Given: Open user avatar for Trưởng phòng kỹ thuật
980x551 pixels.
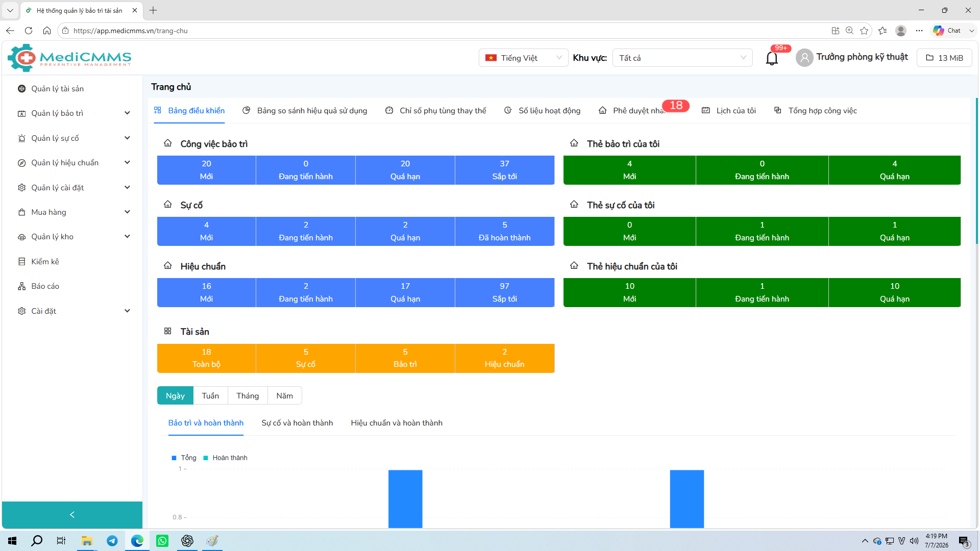Looking at the screenshot, I should 804,58.
